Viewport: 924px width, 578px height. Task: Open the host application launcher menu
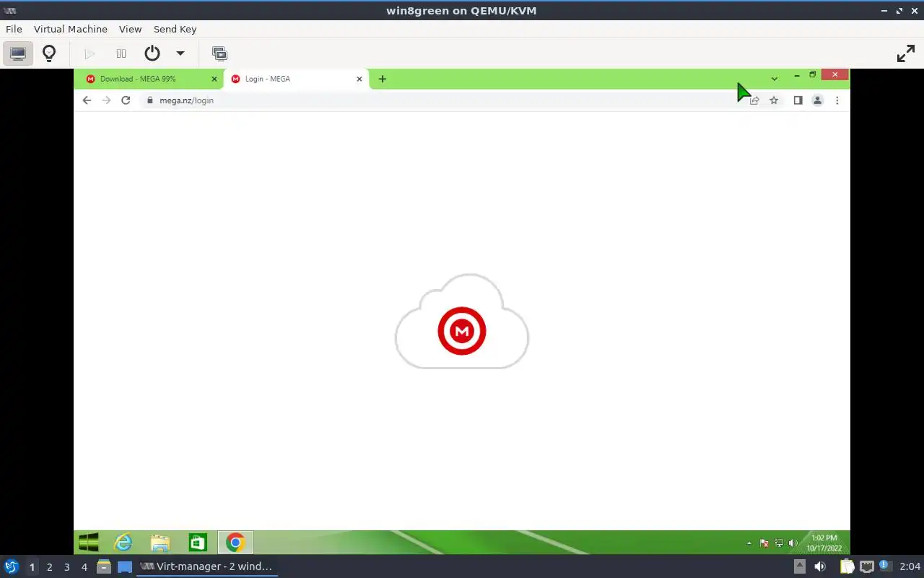(11, 566)
